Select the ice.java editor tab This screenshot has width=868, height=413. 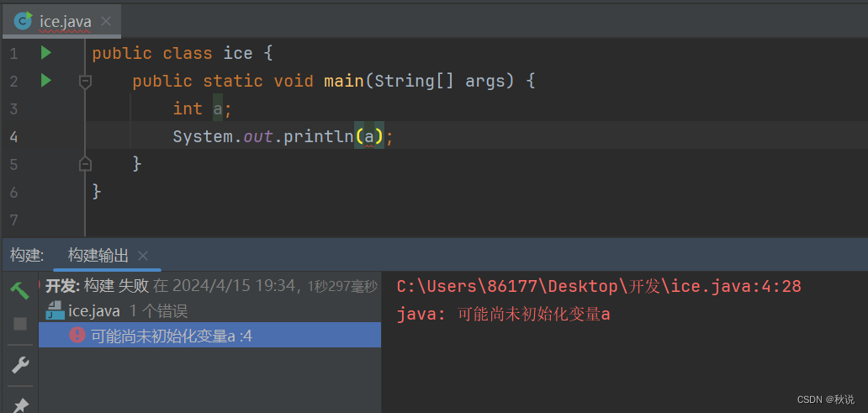click(x=61, y=22)
